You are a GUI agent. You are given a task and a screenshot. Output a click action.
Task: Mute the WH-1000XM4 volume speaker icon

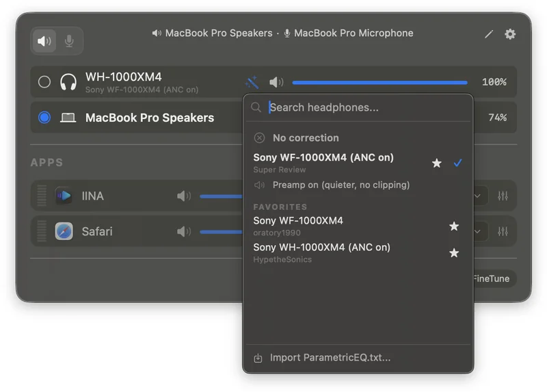point(276,82)
